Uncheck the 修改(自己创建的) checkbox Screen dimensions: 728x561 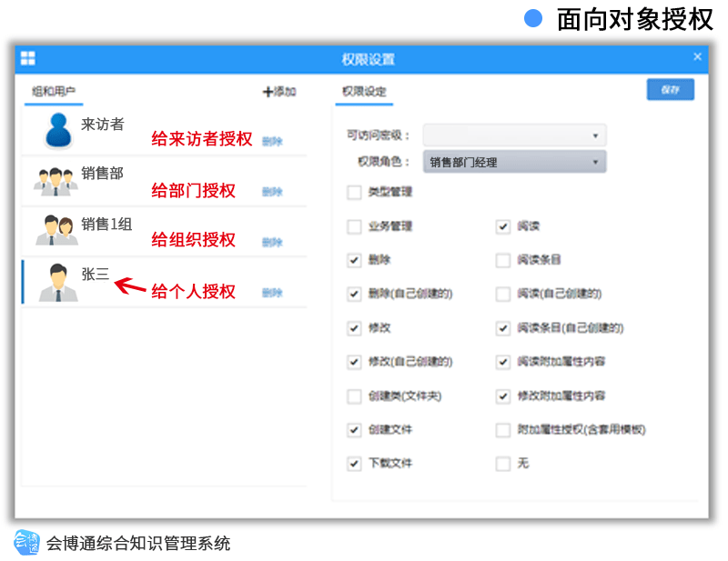click(x=354, y=362)
